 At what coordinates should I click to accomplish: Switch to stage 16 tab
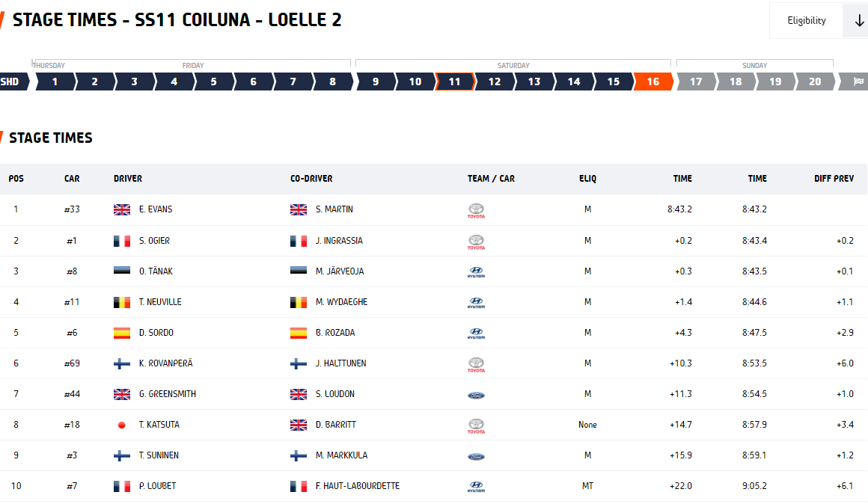coord(653,82)
